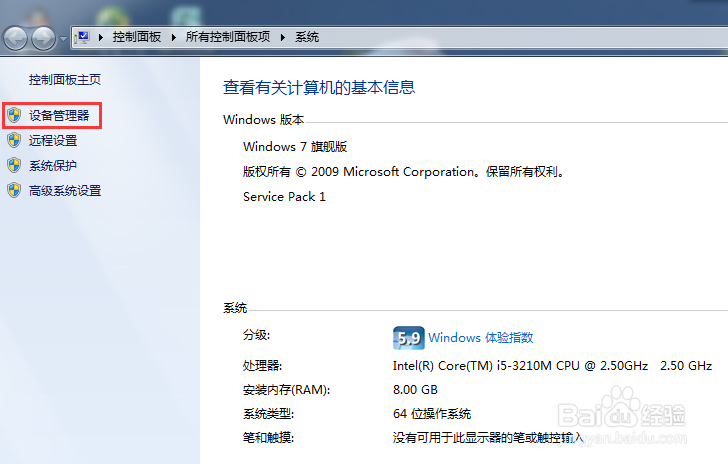Image resolution: width=728 pixels, height=464 pixels.
Task: Expand arrow before 系统 breadcrumb
Action: (283, 37)
